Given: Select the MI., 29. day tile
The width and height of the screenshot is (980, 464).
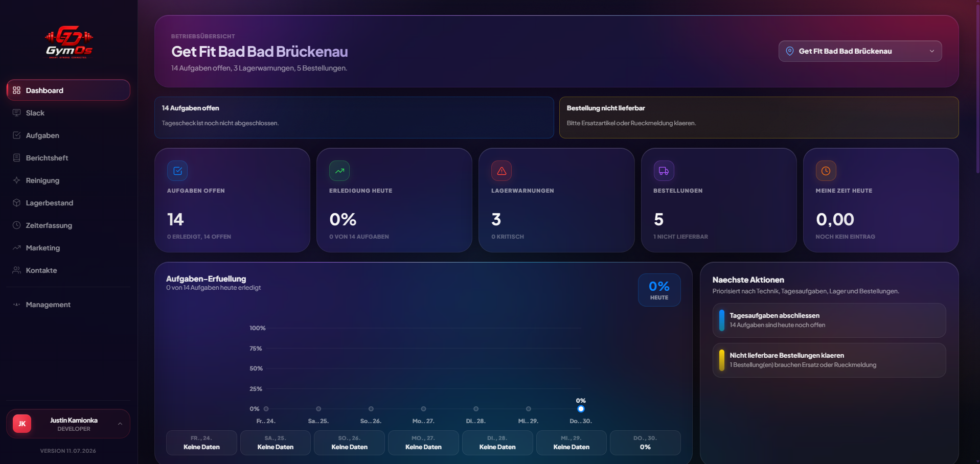Looking at the screenshot, I should [x=572, y=443].
